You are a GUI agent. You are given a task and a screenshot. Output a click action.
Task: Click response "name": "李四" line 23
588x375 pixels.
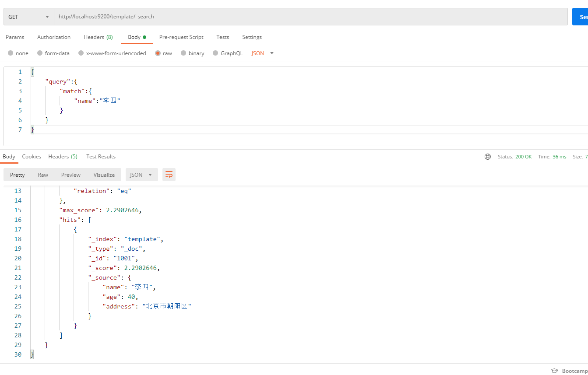129,287
